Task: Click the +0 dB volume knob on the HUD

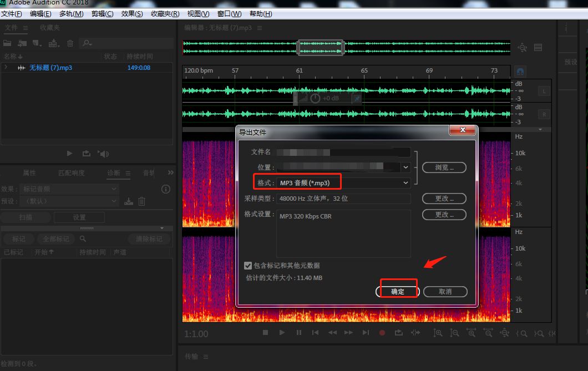Action: (315, 98)
